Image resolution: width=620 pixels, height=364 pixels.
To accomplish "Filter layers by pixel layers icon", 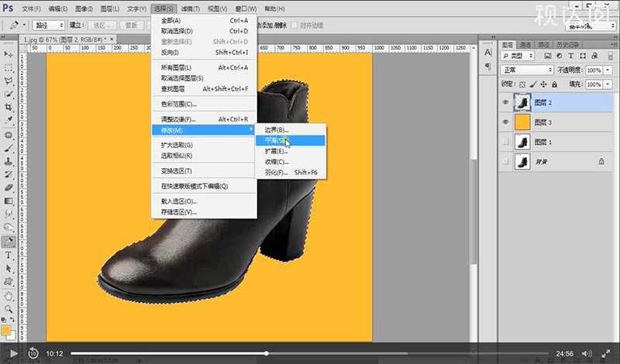I will (x=548, y=56).
